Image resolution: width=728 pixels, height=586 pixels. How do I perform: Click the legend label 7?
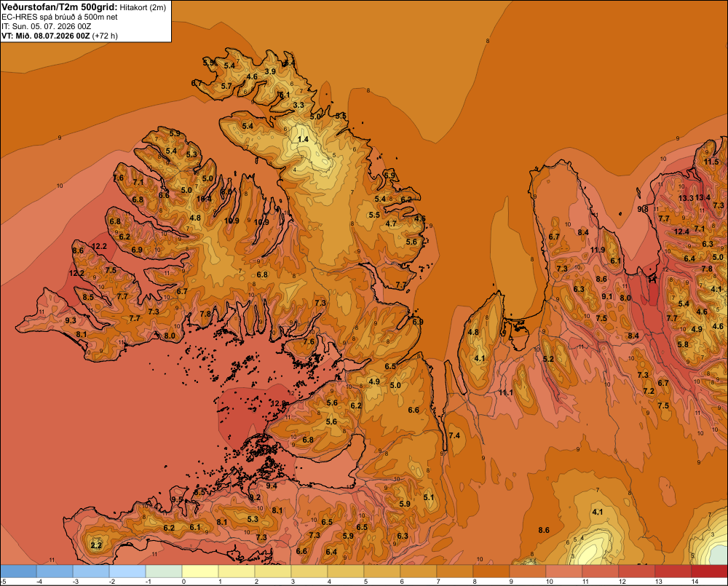point(438,582)
